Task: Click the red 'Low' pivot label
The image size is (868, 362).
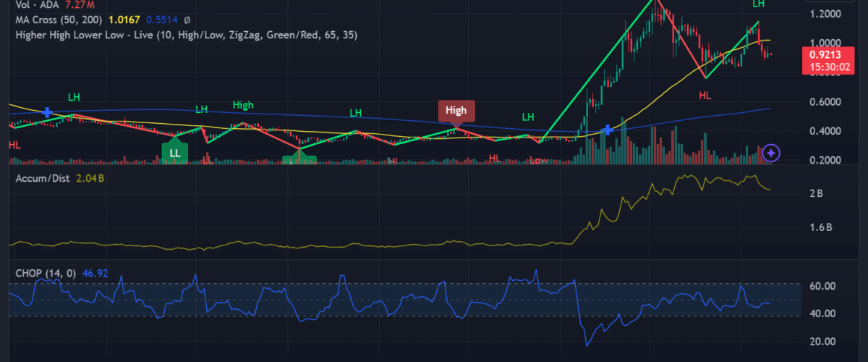Action: coord(538,161)
